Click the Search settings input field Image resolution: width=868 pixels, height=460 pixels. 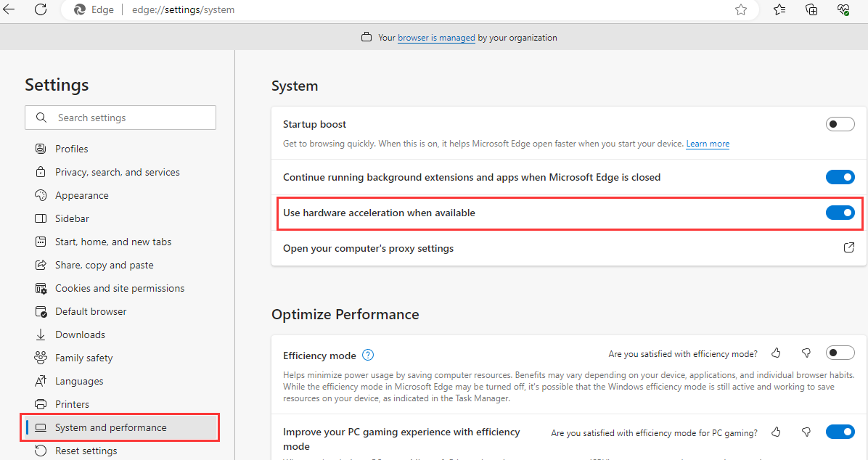click(x=120, y=118)
